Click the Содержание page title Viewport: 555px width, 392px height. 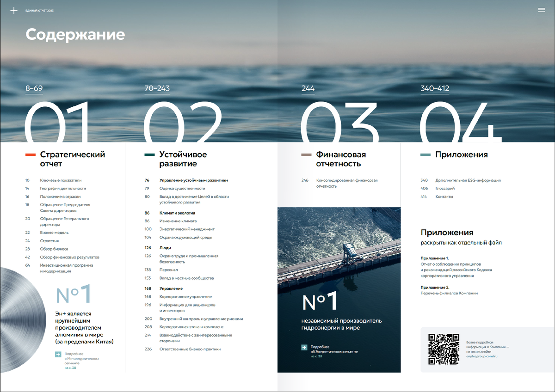75,35
